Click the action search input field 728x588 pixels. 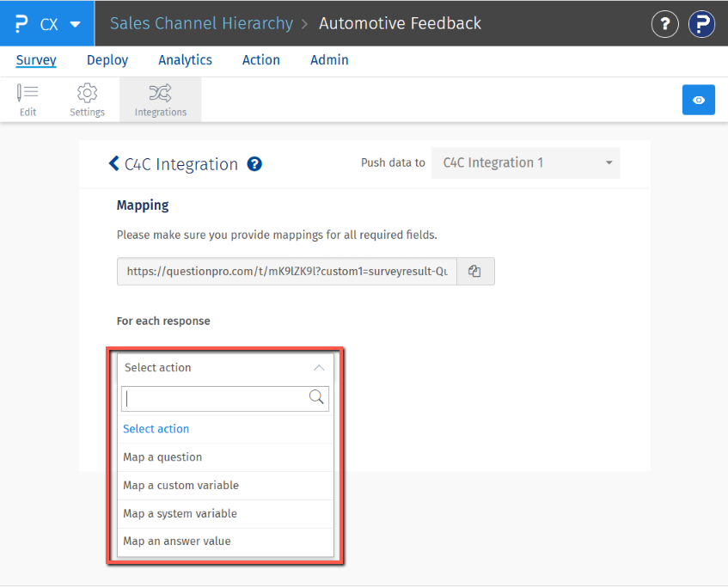click(x=215, y=399)
